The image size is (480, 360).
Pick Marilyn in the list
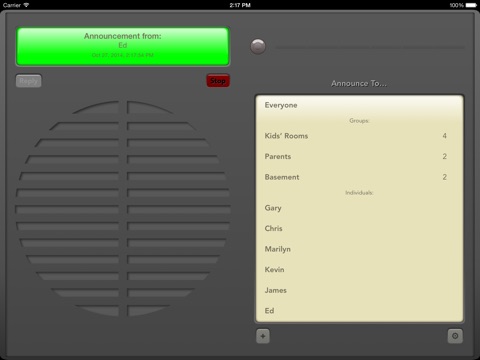pyautogui.click(x=359, y=249)
